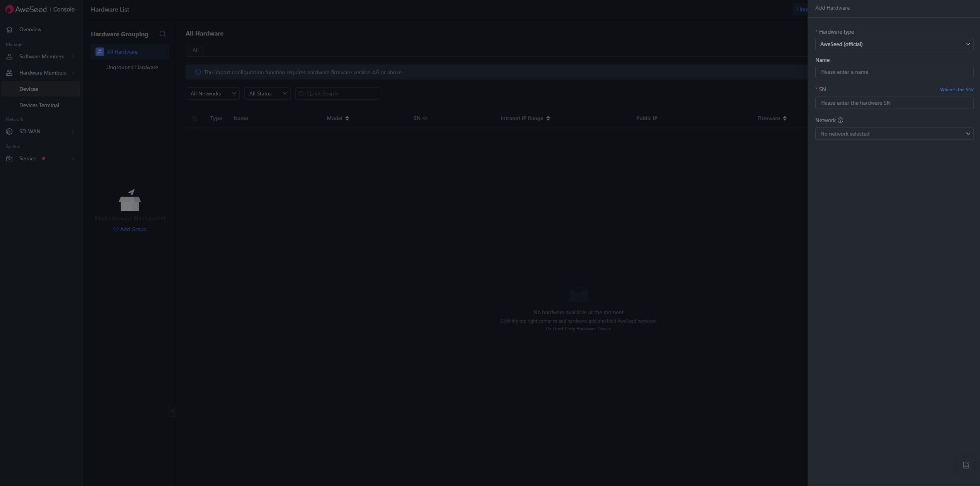This screenshot has height=486, width=980.
Task: Open All Status filter dropdown
Action: point(268,93)
